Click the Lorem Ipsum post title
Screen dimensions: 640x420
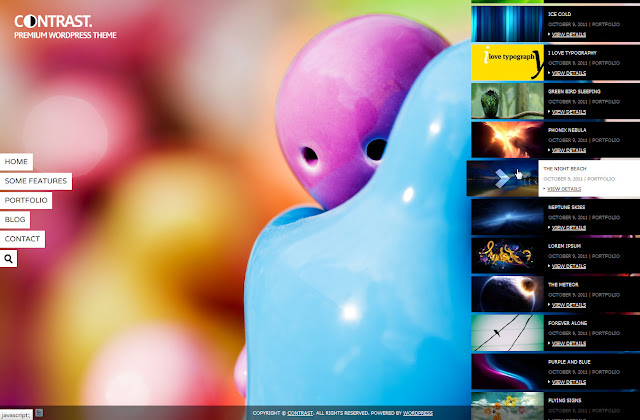point(564,246)
